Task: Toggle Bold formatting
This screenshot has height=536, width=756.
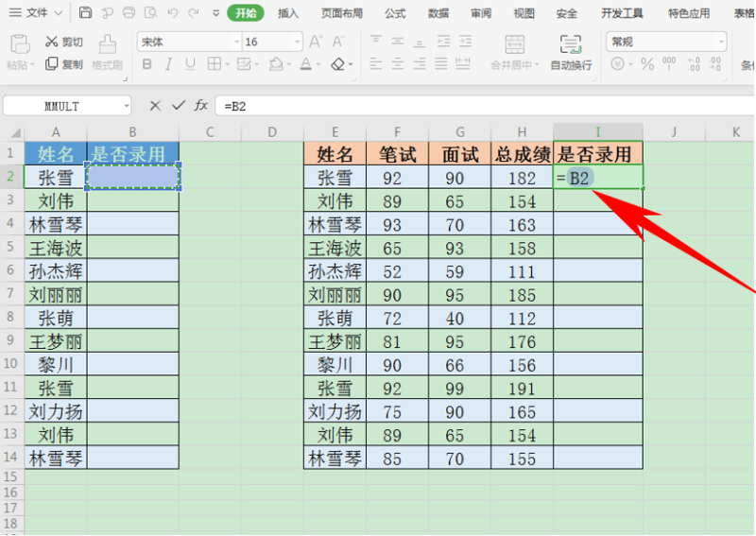Action: point(146,64)
